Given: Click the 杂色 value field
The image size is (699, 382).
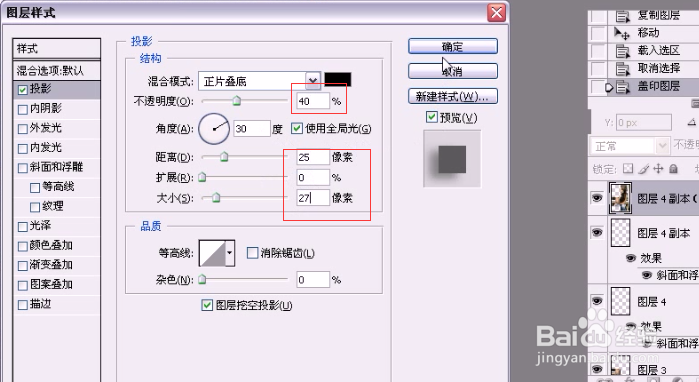Looking at the screenshot, I should pos(313,279).
